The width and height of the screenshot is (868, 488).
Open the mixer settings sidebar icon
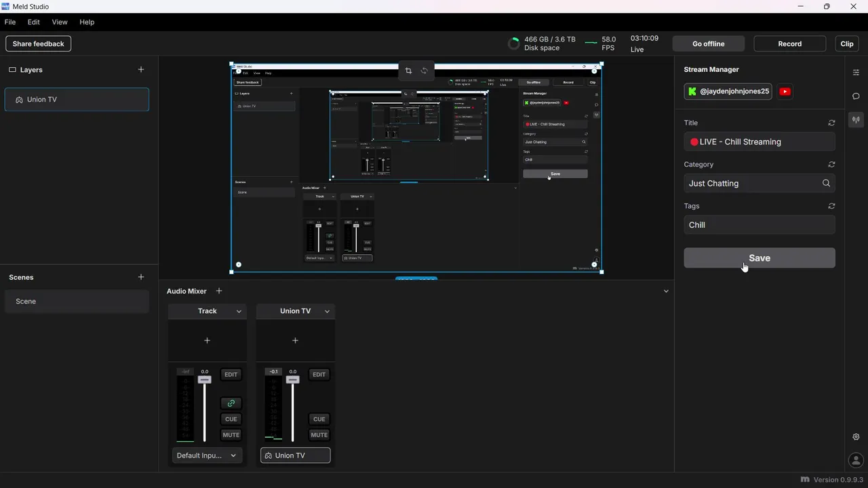tap(856, 73)
